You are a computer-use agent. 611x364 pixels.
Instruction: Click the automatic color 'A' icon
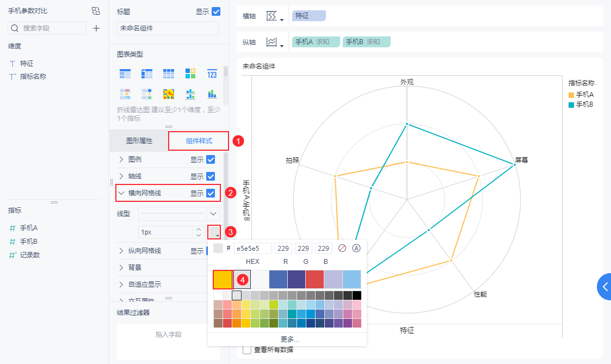pyautogui.click(x=357, y=248)
